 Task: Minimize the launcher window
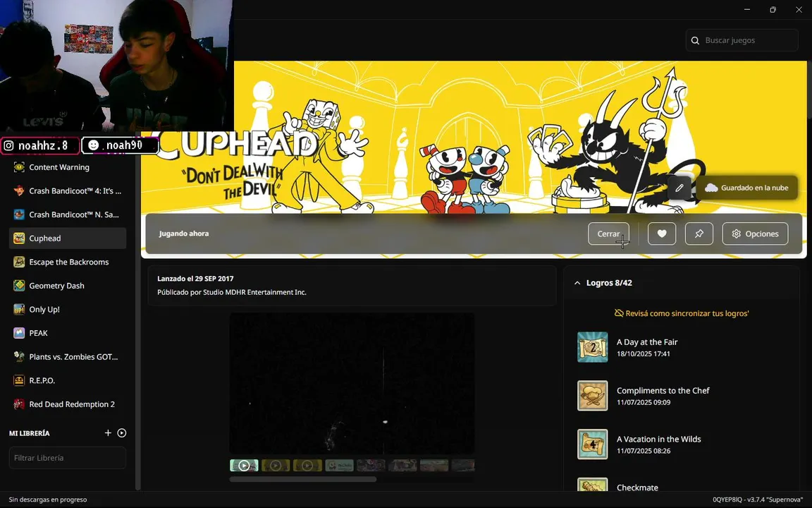[x=746, y=9]
